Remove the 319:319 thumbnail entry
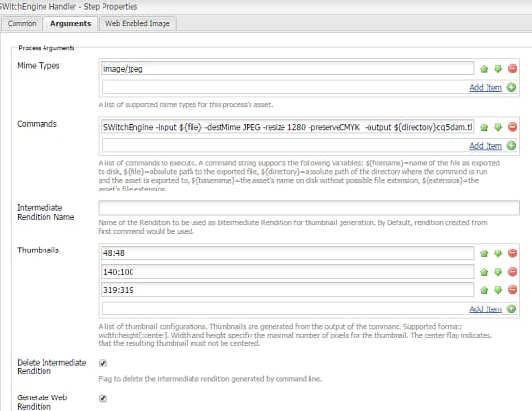 [x=512, y=290]
